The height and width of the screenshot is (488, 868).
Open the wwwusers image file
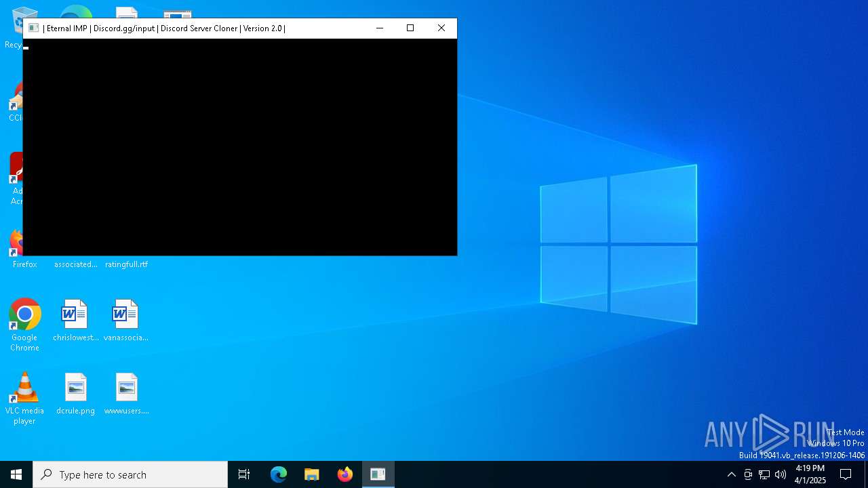pyautogui.click(x=126, y=394)
